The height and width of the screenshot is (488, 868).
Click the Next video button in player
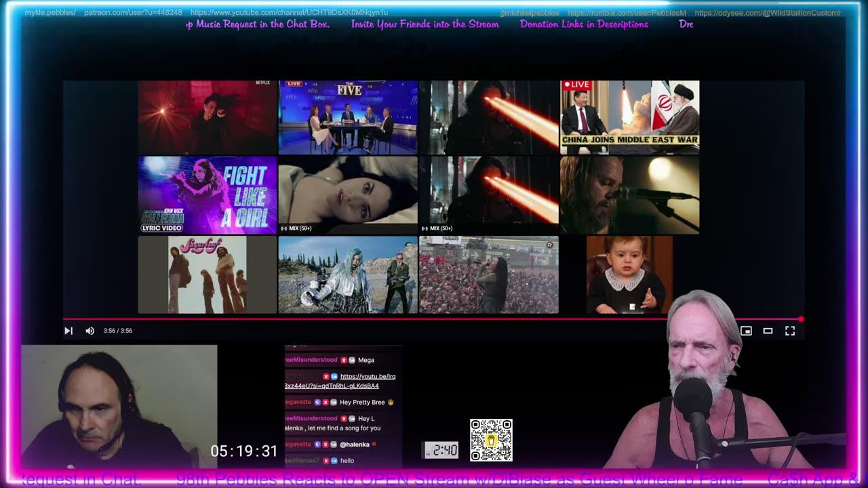coord(68,331)
